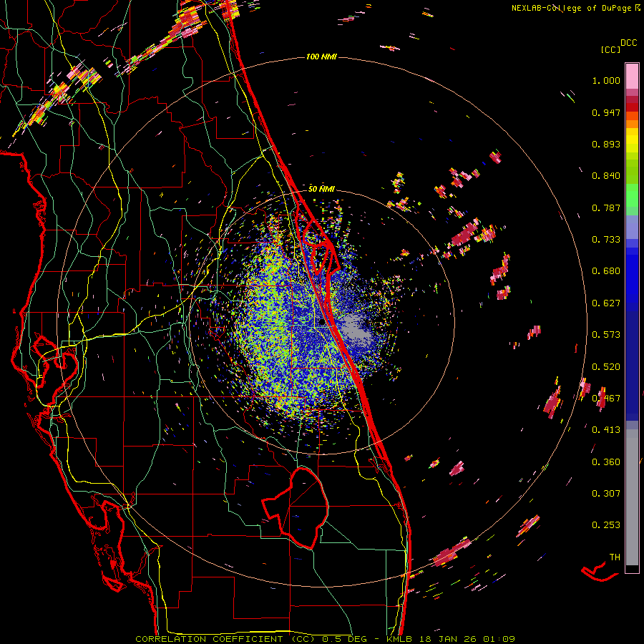Click the 01:09 timestamp text
This screenshot has height=644, width=644.
(x=499, y=639)
